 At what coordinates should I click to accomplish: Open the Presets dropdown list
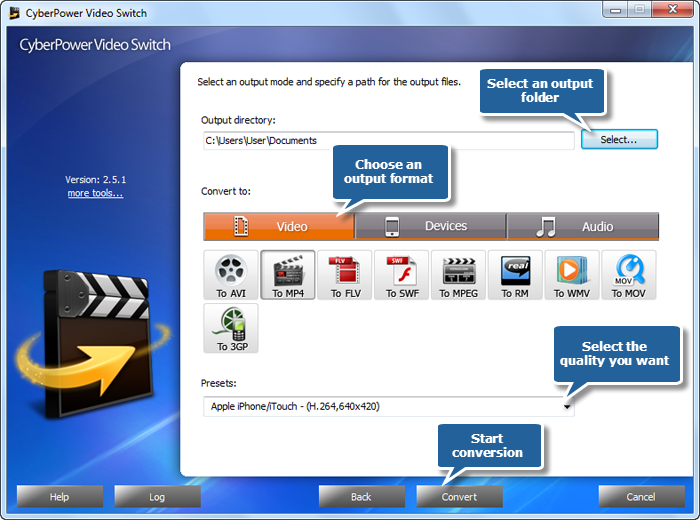pyautogui.click(x=389, y=406)
